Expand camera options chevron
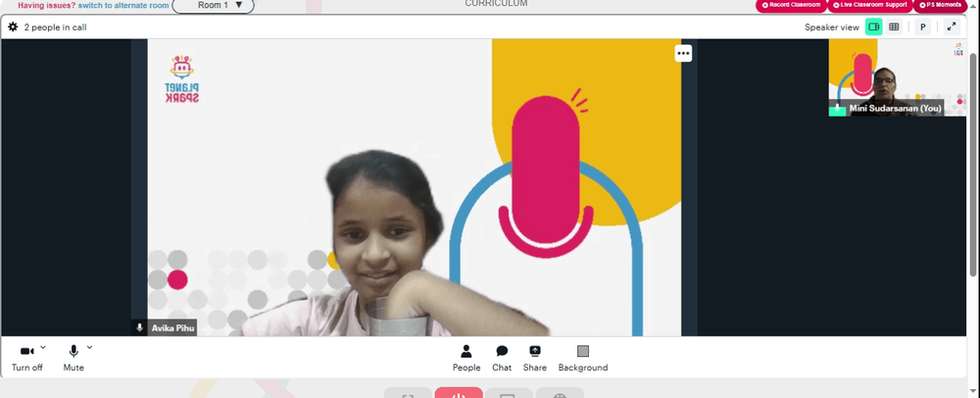 tap(43, 347)
